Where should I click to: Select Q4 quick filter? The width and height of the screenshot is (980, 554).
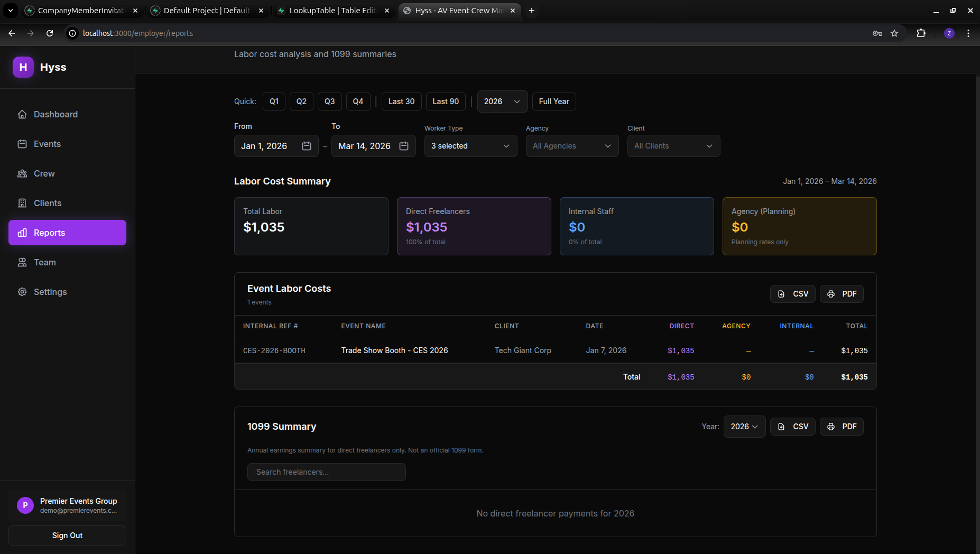point(358,101)
